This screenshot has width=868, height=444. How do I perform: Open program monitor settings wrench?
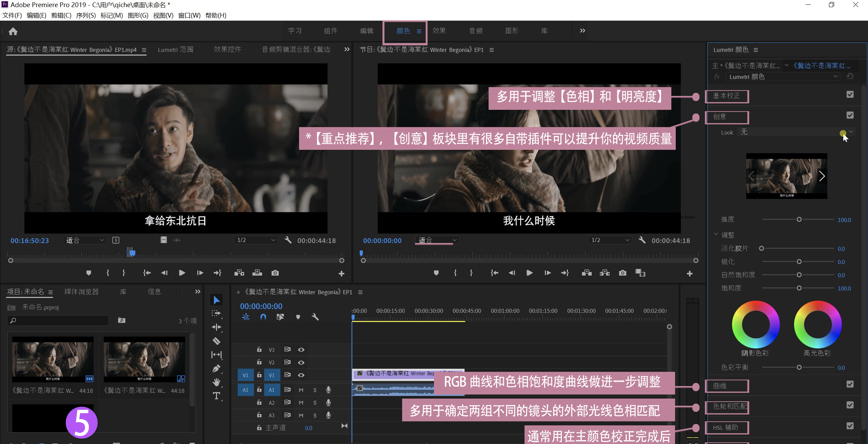click(642, 240)
